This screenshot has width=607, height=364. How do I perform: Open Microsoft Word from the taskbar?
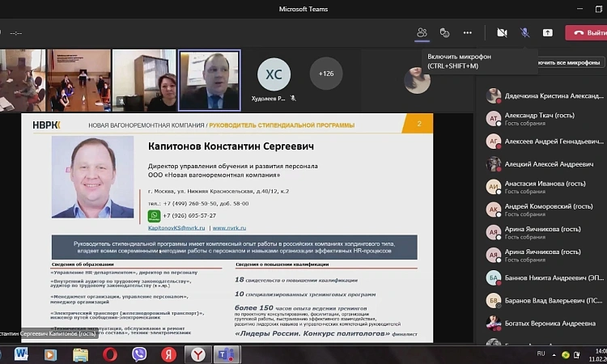click(21, 354)
